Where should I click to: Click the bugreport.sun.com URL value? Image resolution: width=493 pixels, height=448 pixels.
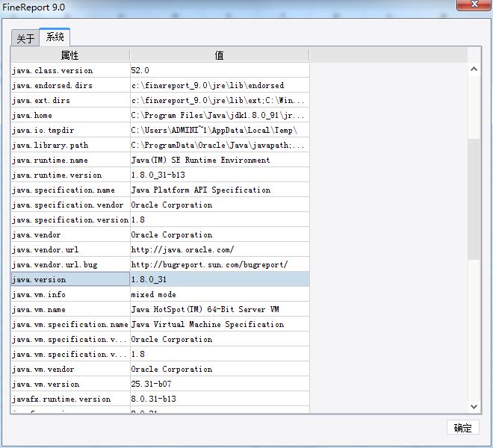coord(220,264)
